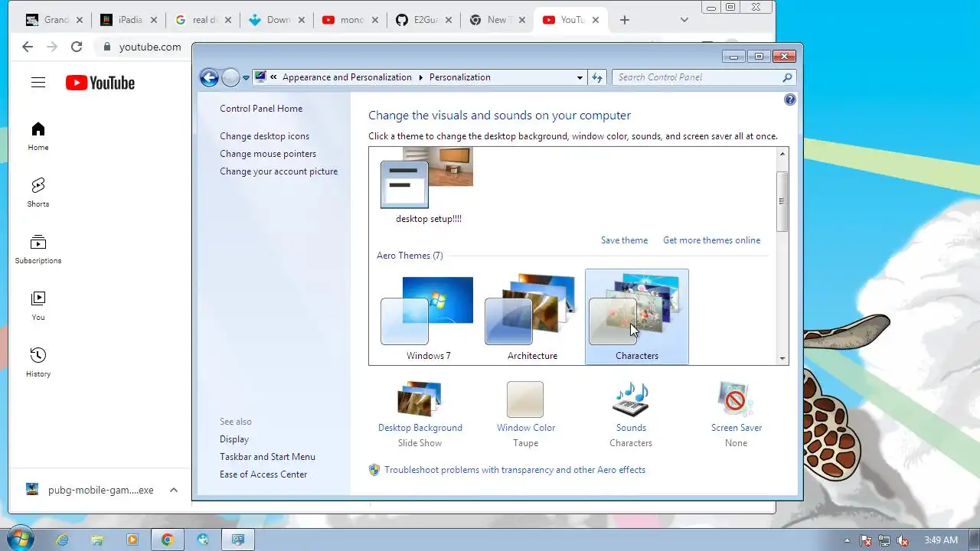Go to YouTube Home in sidebar
Viewport: 980px width, 551px height.
tap(38, 136)
